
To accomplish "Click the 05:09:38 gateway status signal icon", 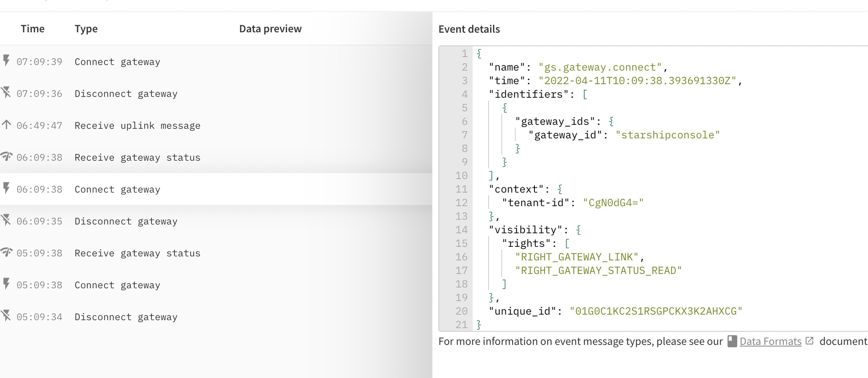I will [x=6, y=252].
